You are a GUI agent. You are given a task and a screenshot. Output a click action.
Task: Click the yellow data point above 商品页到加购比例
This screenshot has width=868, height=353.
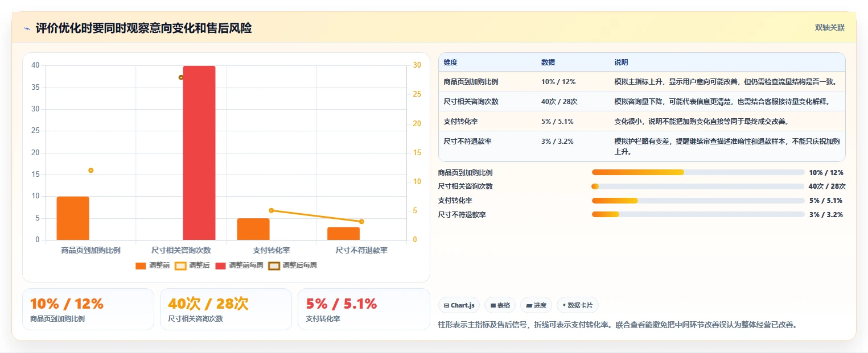pos(90,171)
